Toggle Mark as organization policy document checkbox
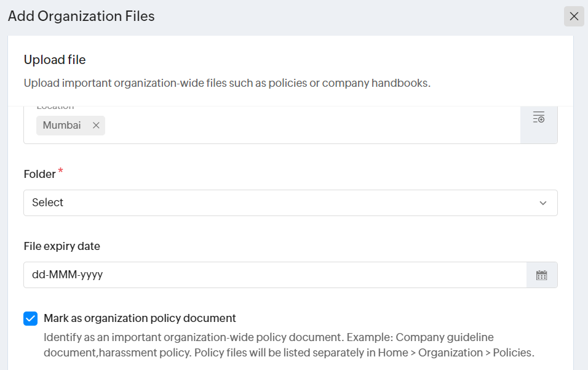 point(31,318)
